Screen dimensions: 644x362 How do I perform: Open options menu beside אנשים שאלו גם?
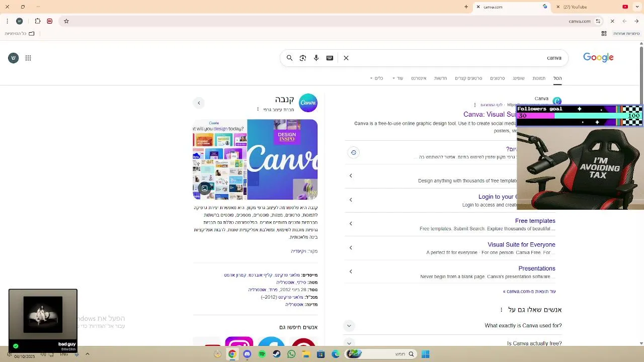(501, 310)
